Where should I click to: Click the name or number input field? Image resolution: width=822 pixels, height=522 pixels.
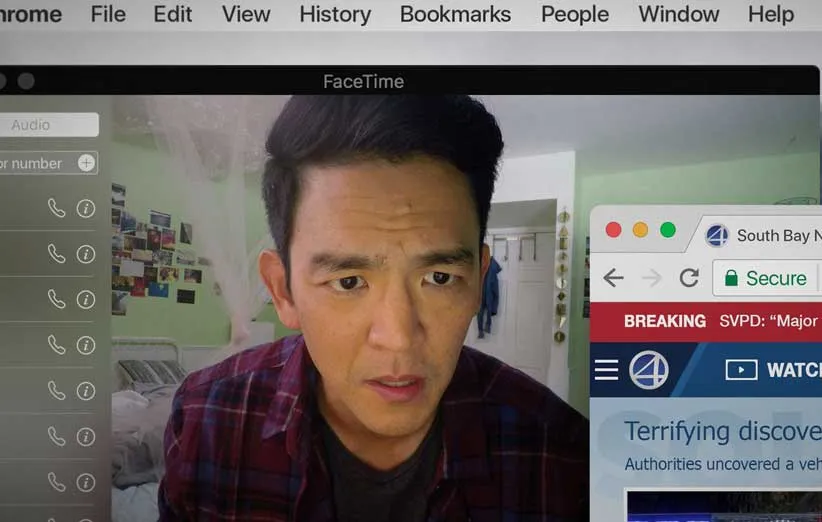click(x=35, y=163)
